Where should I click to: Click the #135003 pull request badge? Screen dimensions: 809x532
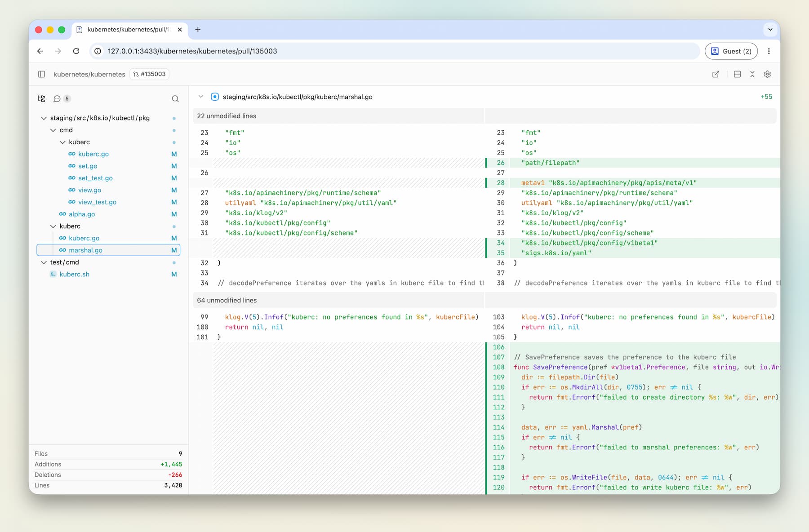click(x=149, y=74)
